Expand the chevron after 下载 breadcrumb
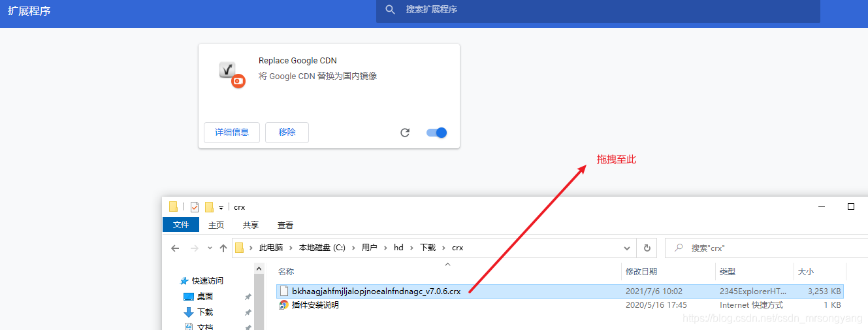The height and width of the screenshot is (330, 868). 443,248
